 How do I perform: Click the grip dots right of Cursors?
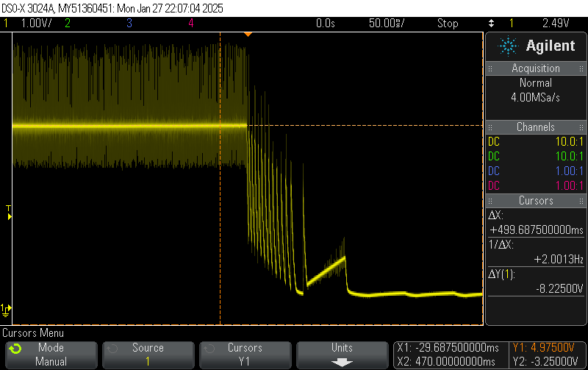point(581,201)
